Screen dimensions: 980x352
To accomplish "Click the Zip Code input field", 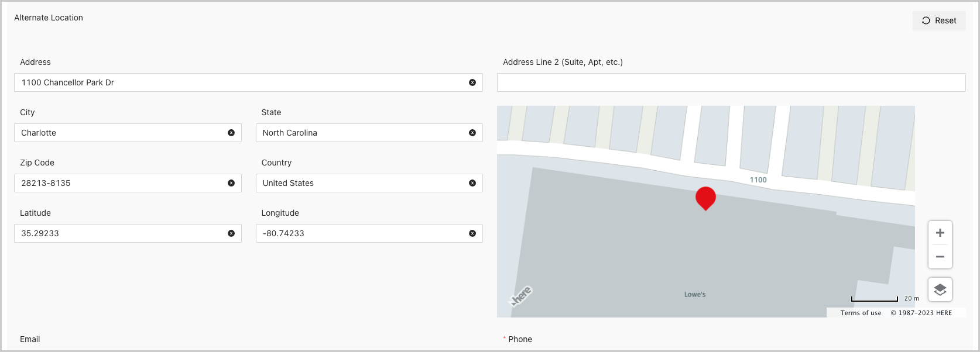I will point(120,183).
